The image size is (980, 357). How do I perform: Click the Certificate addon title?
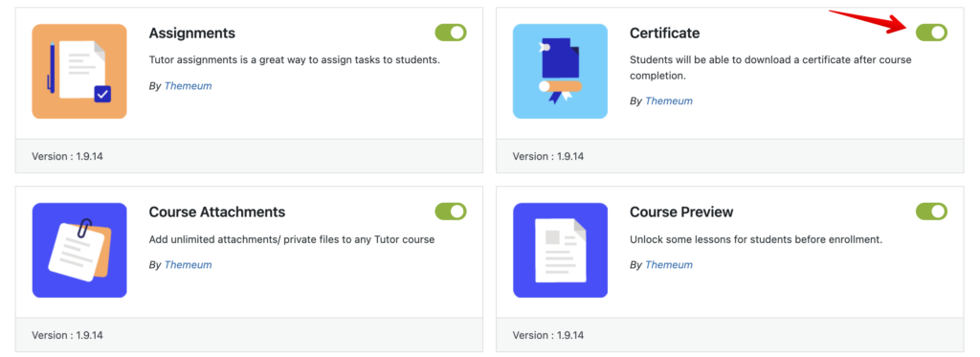click(664, 33)
